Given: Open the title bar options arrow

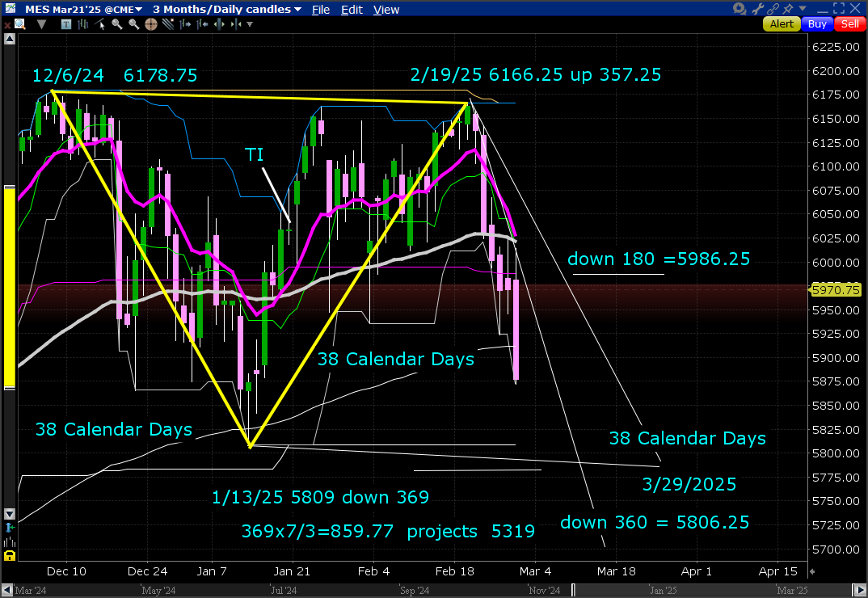Looking at the screenshot, I should (802, 8).
